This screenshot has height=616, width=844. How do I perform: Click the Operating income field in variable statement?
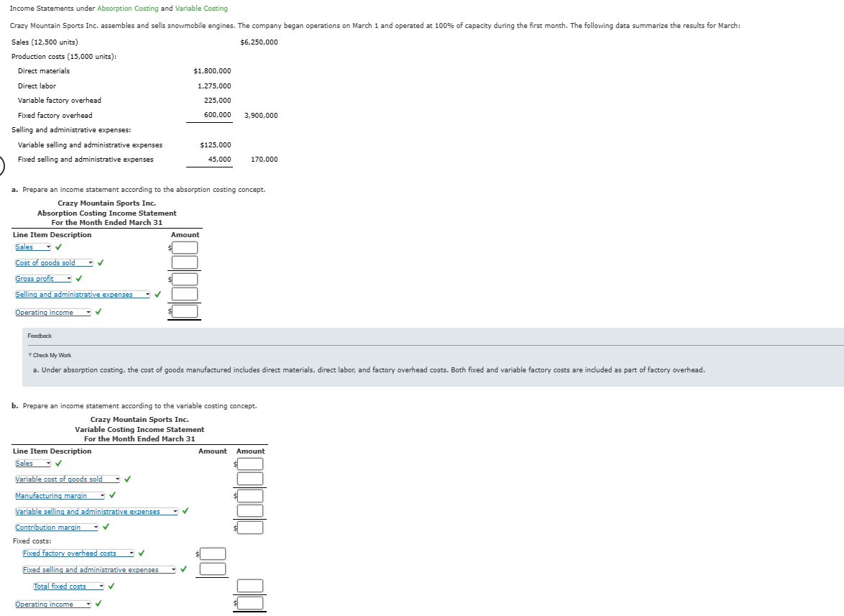click(x=249, y=603)
